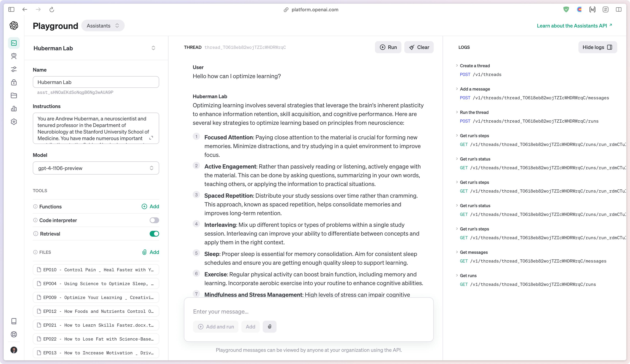Image resolution: width=630 pixels, height=364 pixels.
Task: Disable the Retrieval tool toggle
Action: 154,234
